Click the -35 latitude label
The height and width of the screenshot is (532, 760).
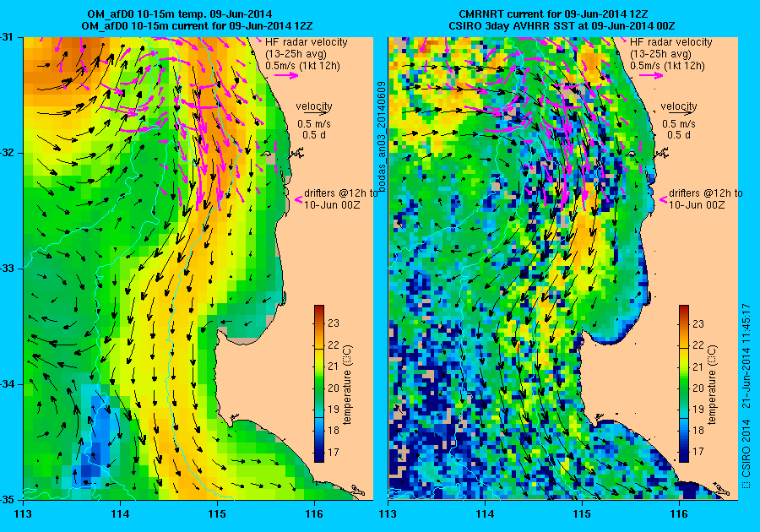pos(7,500)
